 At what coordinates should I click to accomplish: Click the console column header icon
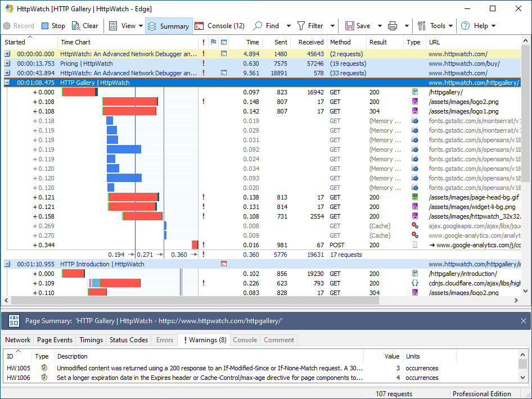tap(224, 42)
